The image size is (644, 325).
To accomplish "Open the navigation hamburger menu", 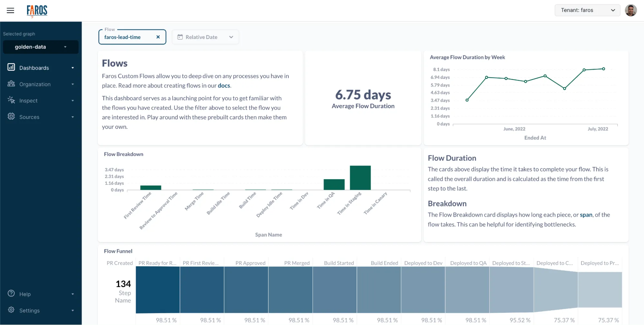I will pos(10,10).
